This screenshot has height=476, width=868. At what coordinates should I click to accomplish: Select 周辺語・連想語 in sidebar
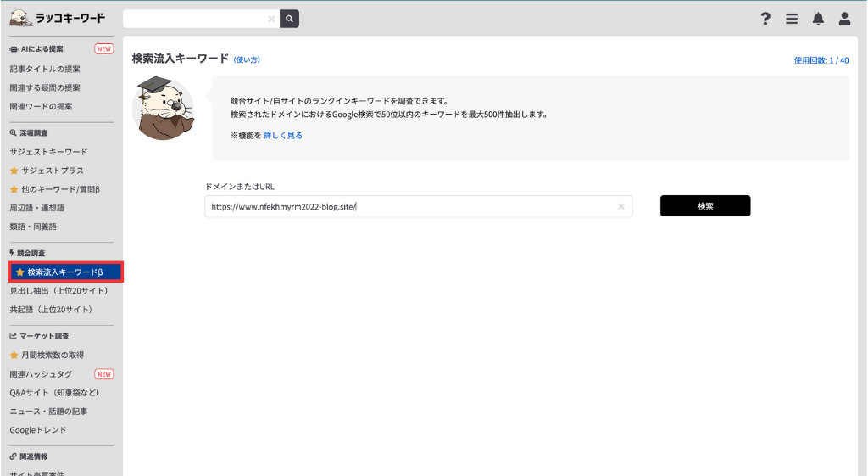pos(37,208)
